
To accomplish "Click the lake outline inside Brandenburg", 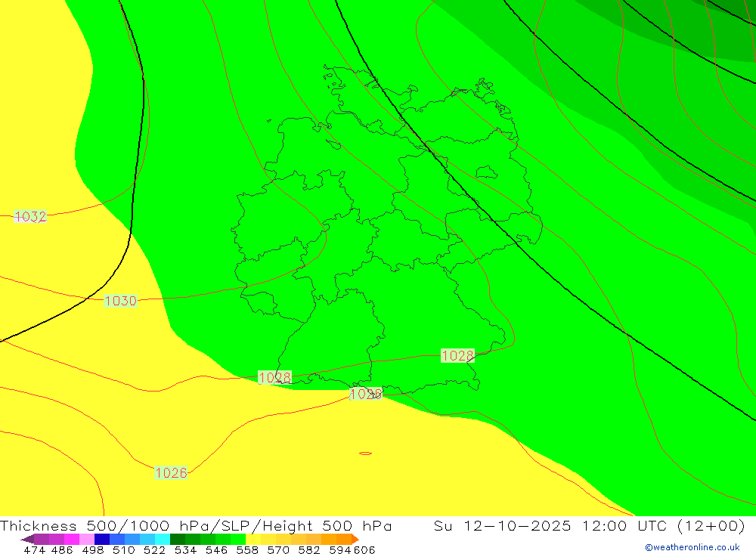I will tap(486, 172).
